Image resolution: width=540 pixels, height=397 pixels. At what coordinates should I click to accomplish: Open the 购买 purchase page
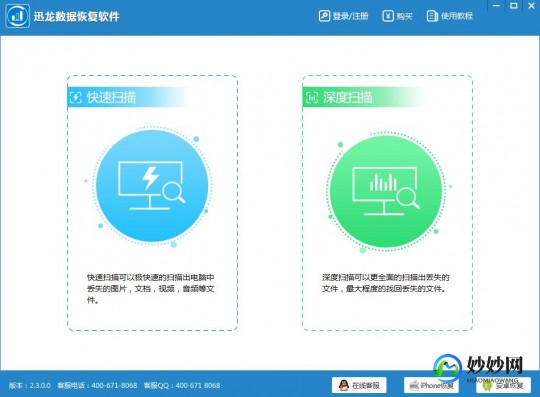click(397, 16)
